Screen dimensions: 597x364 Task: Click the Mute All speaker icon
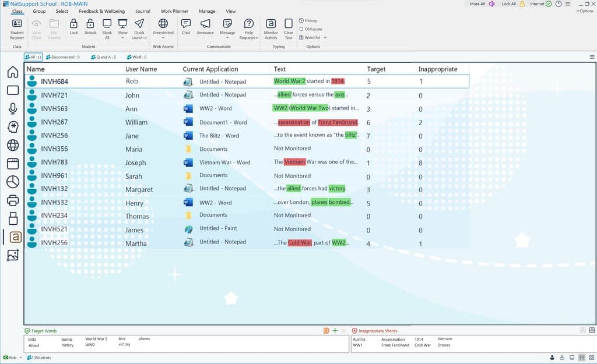point(491,4)
